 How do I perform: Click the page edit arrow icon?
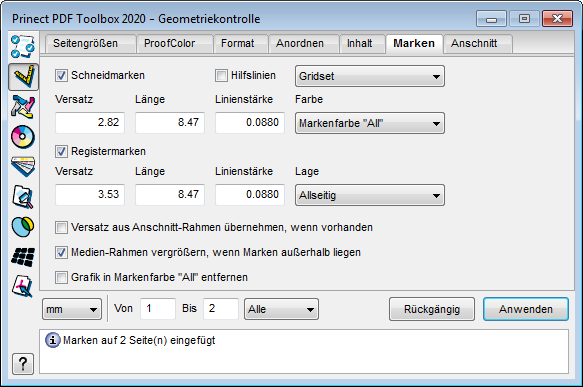coord(23,286)
